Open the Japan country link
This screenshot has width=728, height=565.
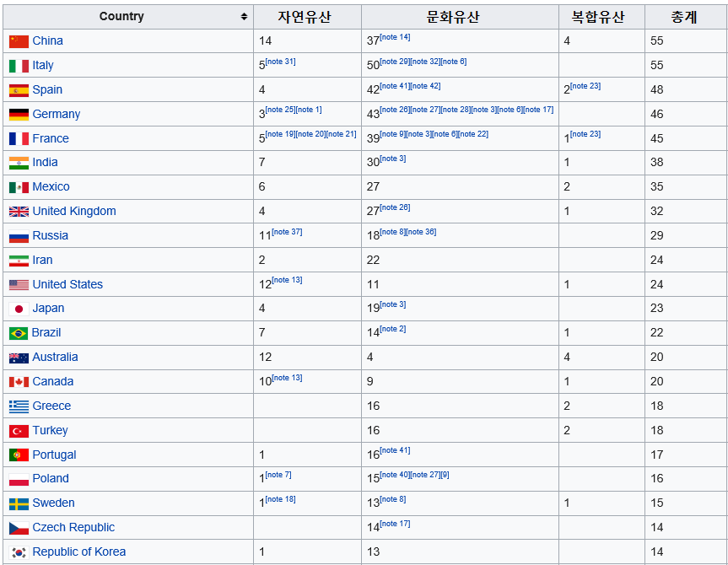tap(48, 309)
